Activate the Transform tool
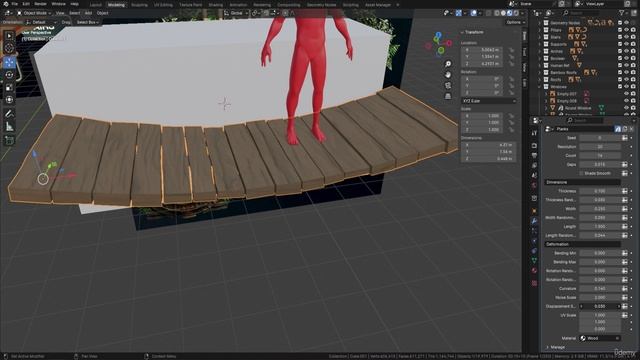This screenshot has height=360, width=640. click(x=9, y=100)
